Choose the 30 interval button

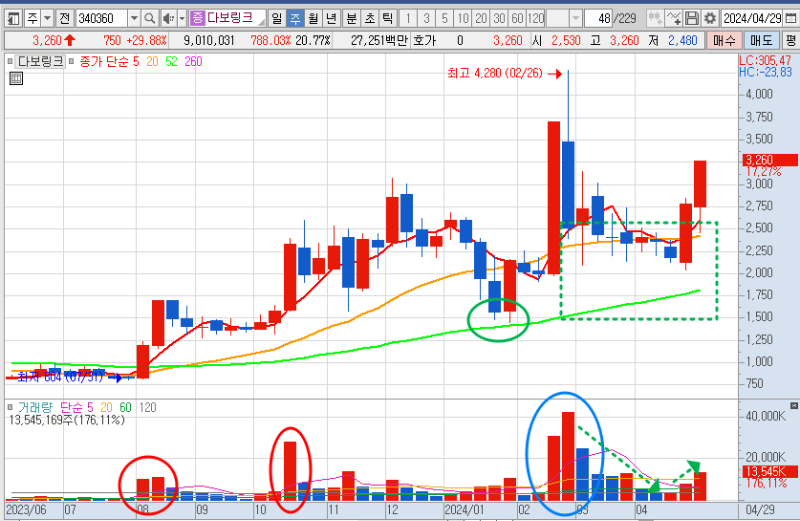pos(499,19)
